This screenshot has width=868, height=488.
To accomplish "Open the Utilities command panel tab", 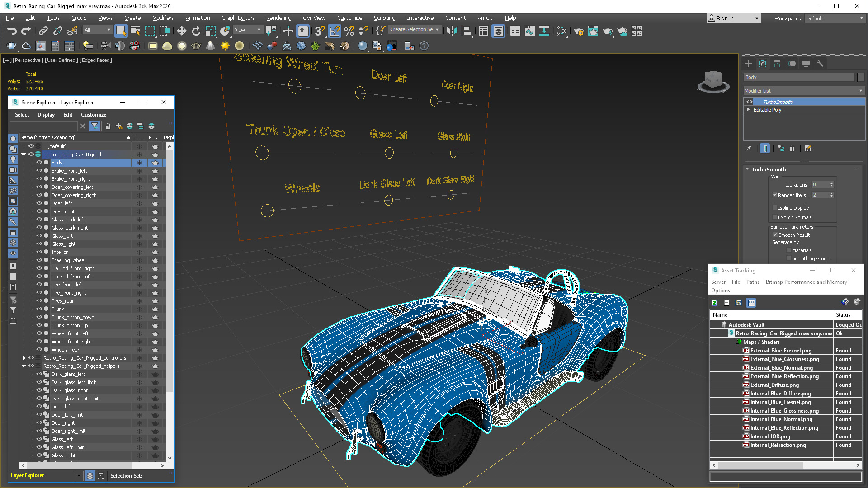I will tap(821, 64).
